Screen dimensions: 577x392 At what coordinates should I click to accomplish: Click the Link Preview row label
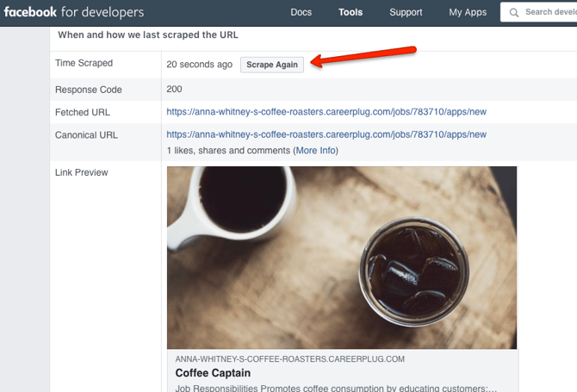point(82,172)
